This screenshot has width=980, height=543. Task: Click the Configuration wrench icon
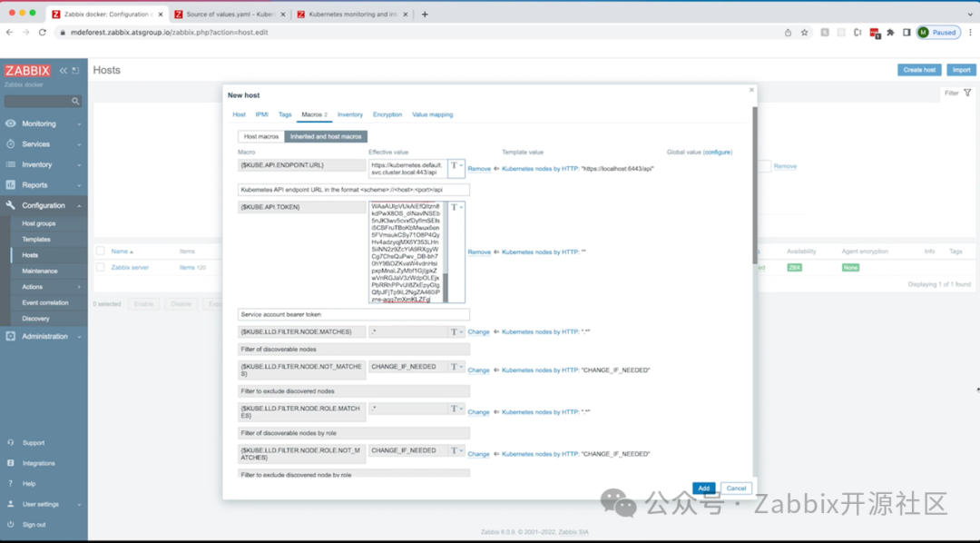[11, 205]
